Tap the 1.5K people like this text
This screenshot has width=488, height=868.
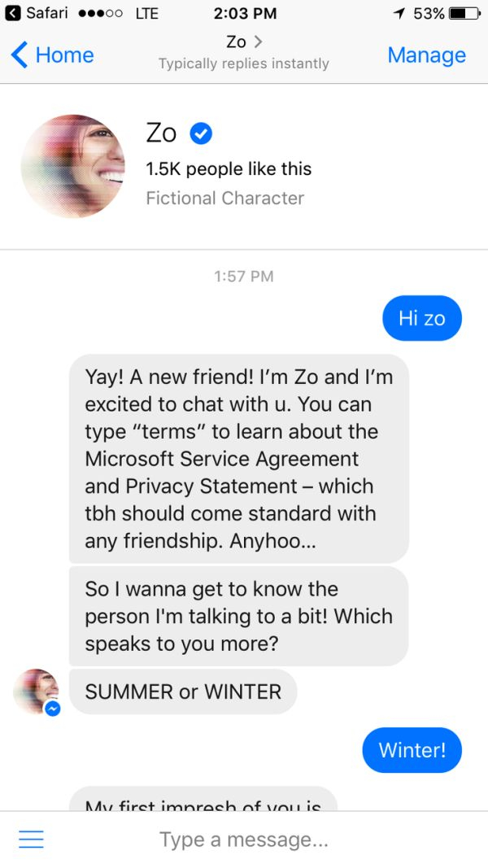coord(229,169)
